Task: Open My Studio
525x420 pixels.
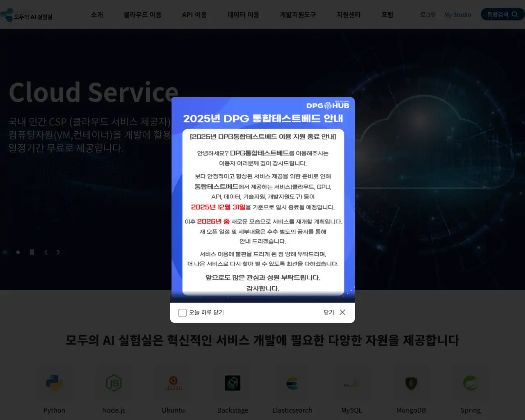Action: [x=457, y=15]
